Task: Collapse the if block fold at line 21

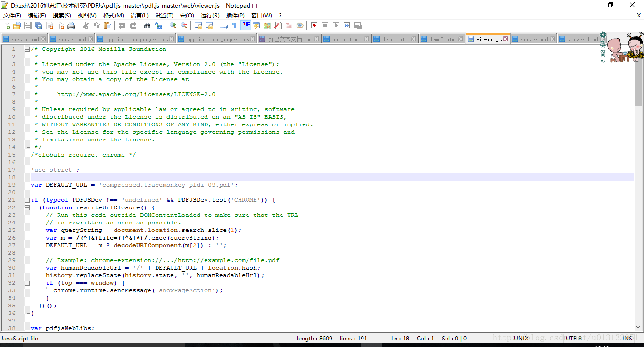Action: coord(27,200)
